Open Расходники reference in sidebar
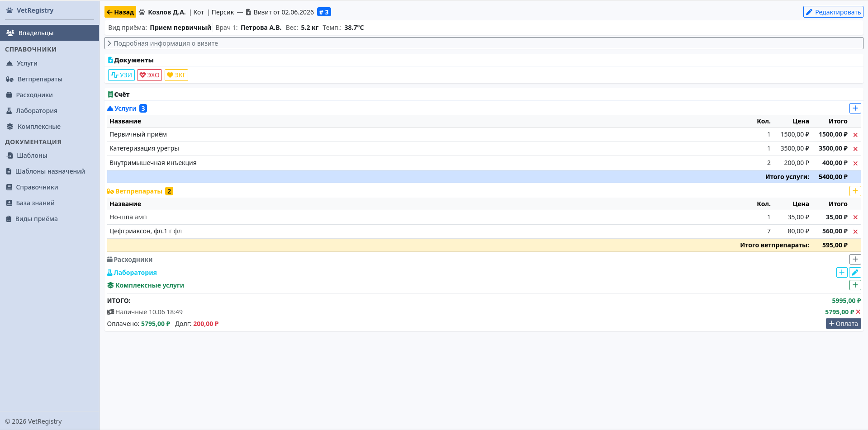 pos(50,95)
